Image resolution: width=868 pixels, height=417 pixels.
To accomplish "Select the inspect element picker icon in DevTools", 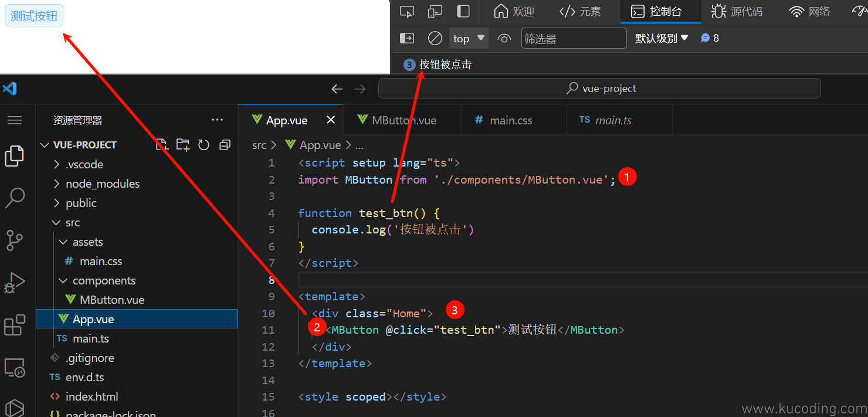I will (406, 11).
